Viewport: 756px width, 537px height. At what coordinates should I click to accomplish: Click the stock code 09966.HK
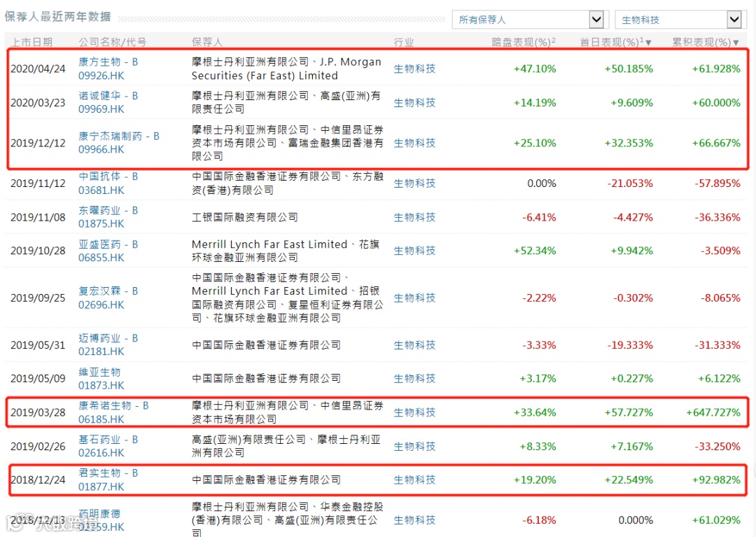pyautogui.click(x=101, y=149)
